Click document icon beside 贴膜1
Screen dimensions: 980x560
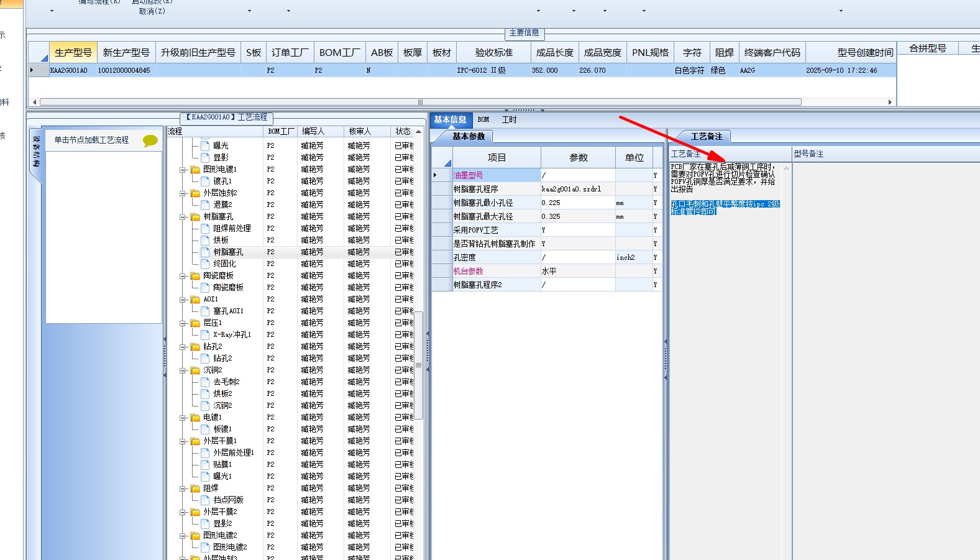[205, 464]
